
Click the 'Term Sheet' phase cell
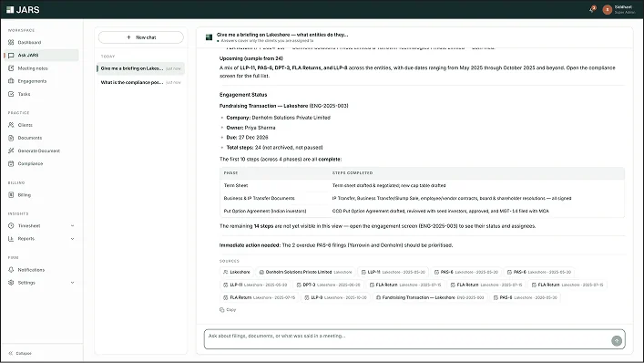point(236,185)
